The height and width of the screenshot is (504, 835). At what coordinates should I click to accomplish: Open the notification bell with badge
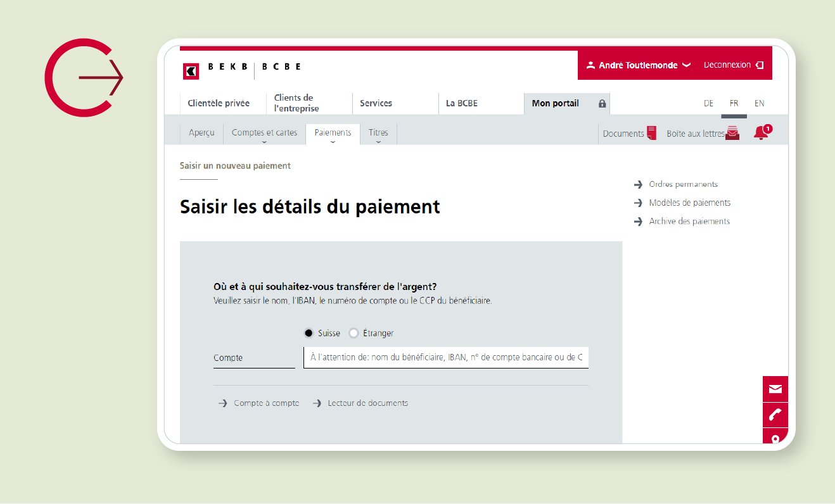pyautogui.click(x=761, y=133)
